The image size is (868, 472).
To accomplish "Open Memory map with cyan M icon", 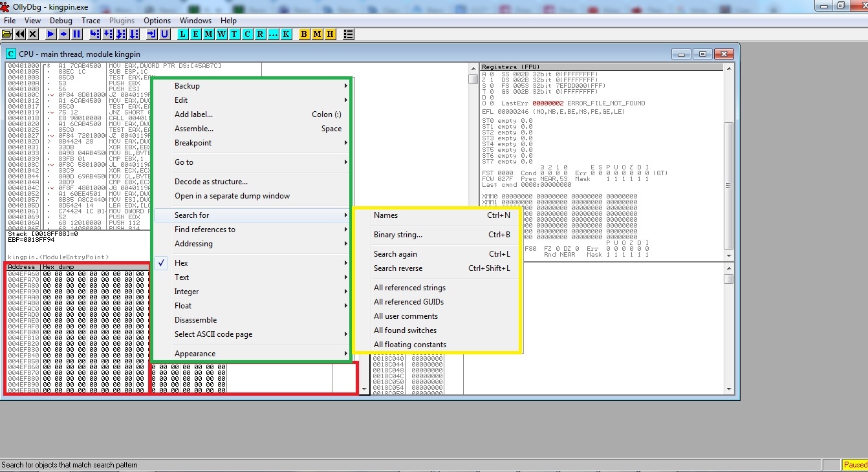I will point(208,34).
